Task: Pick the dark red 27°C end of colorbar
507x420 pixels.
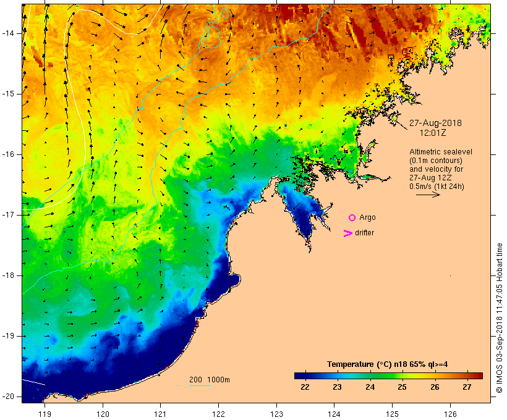Action: pyautogui.click(x=478, y=376)
